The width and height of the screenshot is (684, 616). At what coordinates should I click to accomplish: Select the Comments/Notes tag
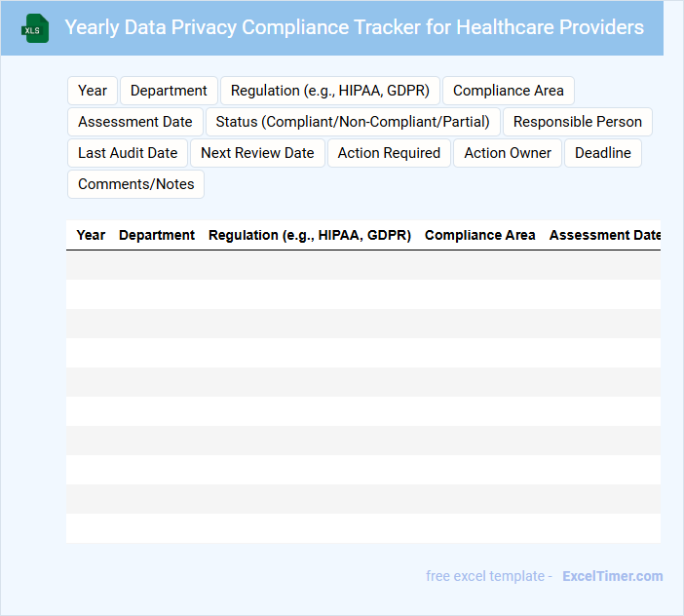tap(135, 184)
